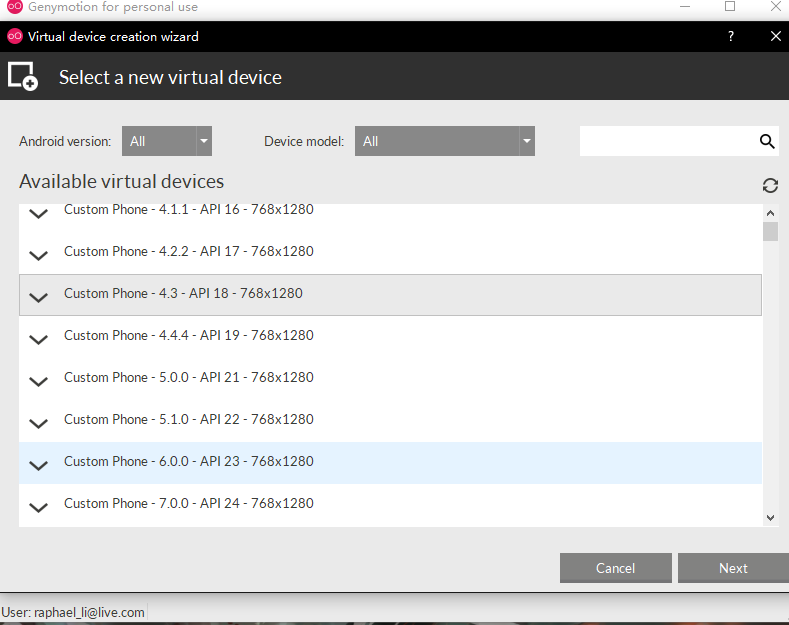
Task: Open the Device model dropdown
Action: click(444, 141)
